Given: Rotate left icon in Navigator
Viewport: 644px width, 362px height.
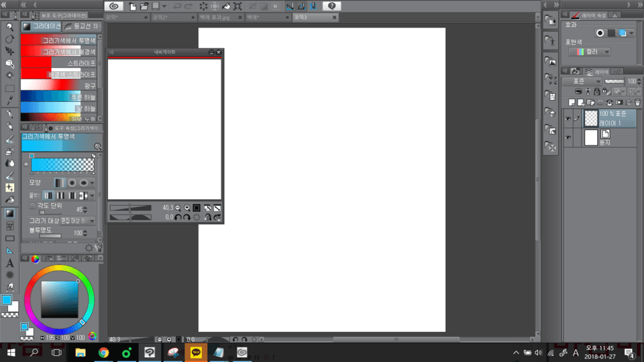Looking at the screenshot, I should point(178,217).
